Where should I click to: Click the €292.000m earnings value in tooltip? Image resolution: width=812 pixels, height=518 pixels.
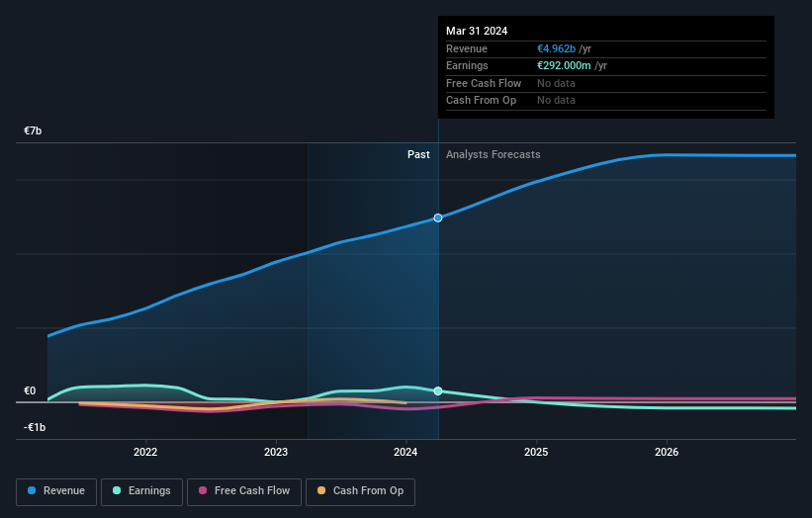pyautogui.click(x=564, y=65)
